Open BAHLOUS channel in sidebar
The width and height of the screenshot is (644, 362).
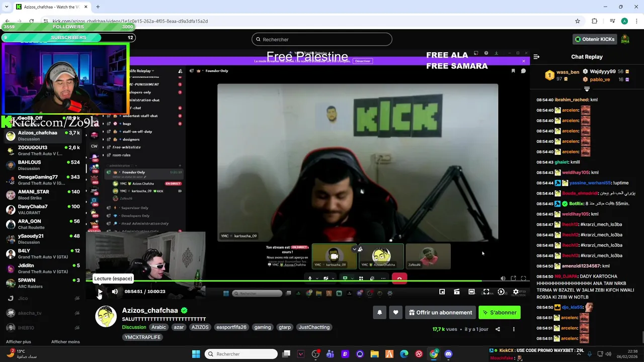point(43,165)
